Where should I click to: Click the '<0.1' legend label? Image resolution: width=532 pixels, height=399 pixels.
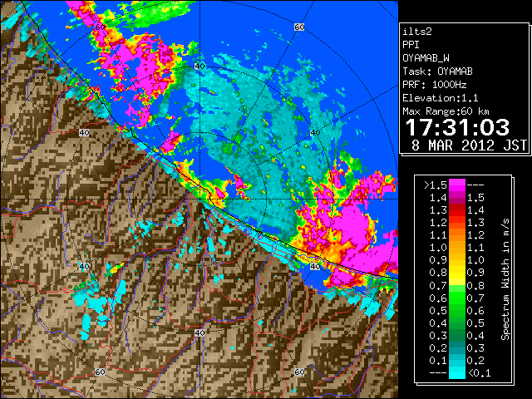479,373
